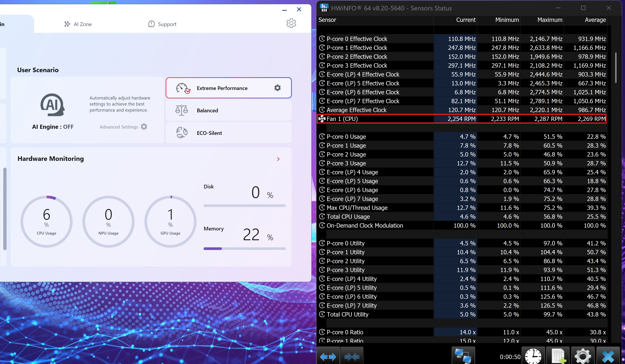Select E-core (LP) 6 Usage row
The width and height of the screenshot is (625, 364).
coord(462,190)
